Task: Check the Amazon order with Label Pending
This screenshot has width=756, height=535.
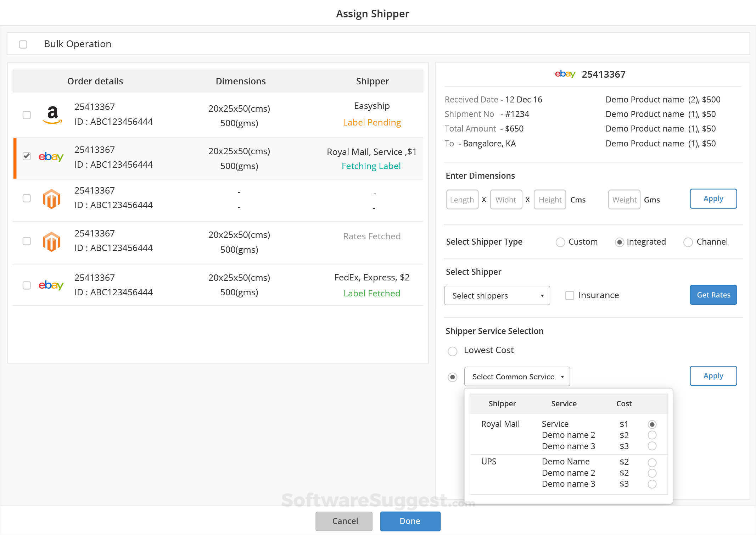Action: coord(27,115)
